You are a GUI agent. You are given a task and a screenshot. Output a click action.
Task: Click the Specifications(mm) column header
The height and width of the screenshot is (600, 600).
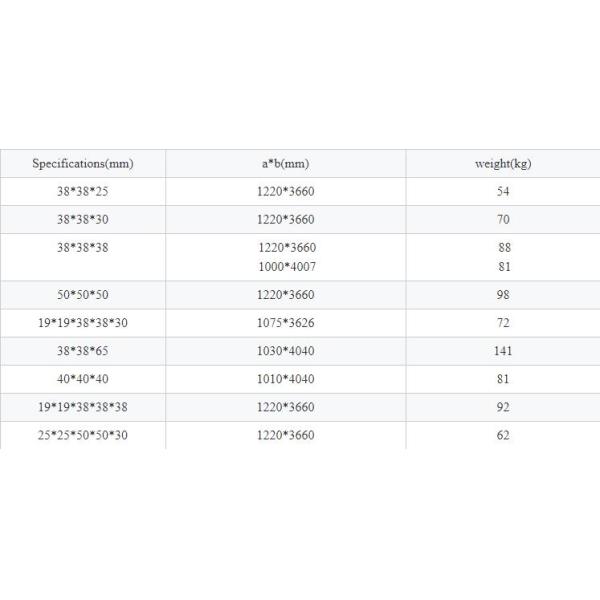click(83, 163)
